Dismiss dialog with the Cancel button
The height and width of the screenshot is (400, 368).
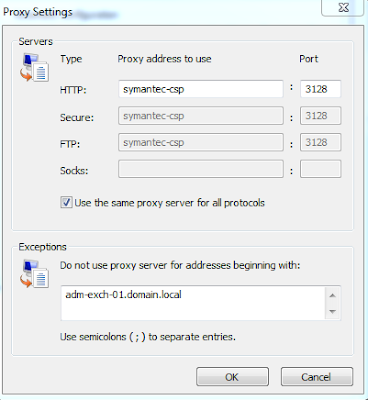[x=317, y=377]
